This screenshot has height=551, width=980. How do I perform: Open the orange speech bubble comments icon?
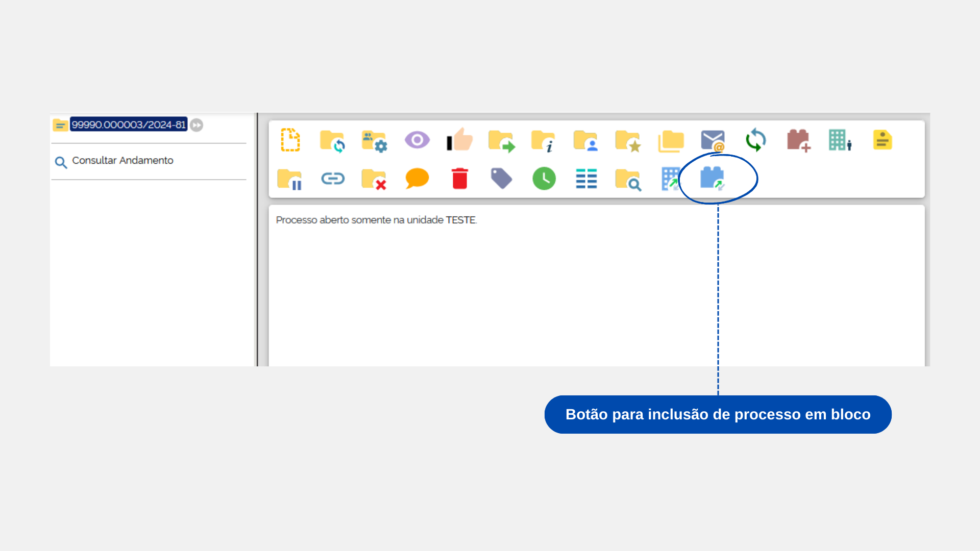[417, 179]
